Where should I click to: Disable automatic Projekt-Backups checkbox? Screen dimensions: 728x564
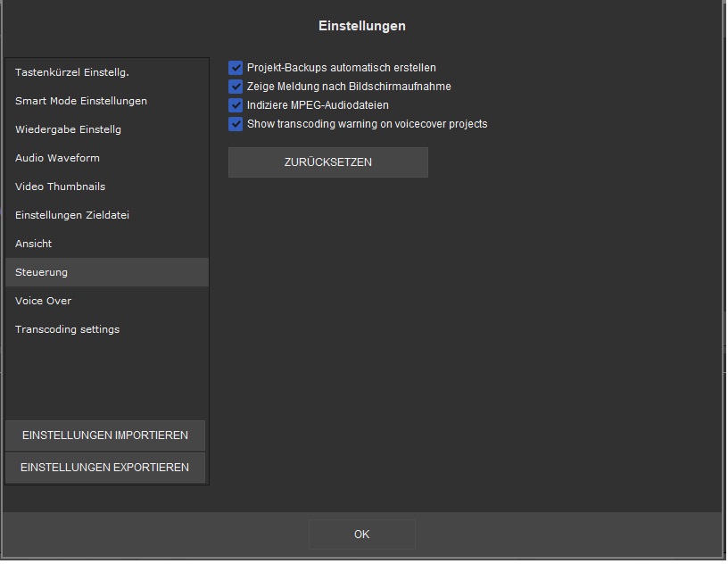(x=236, y=68)
